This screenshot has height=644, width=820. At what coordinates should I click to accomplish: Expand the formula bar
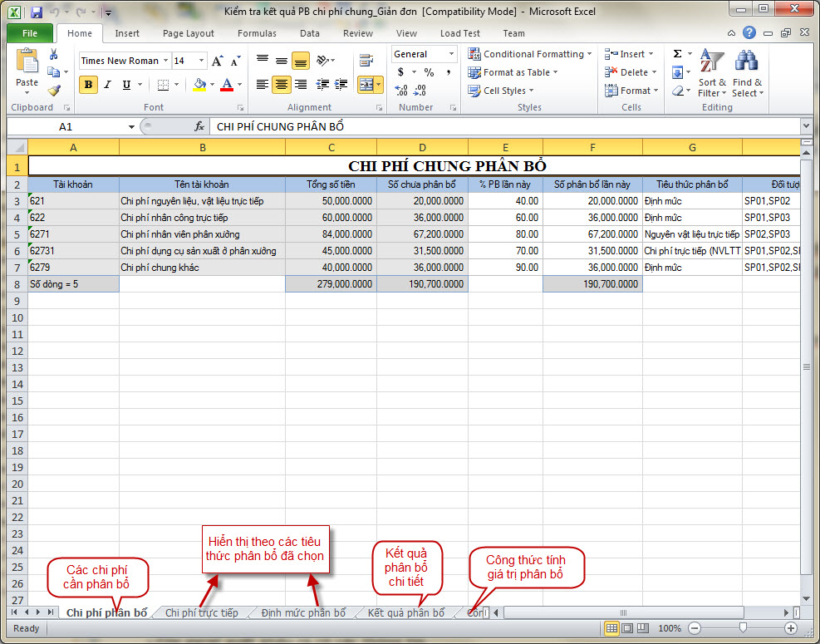pyautogui.click(x=806, y=126)
